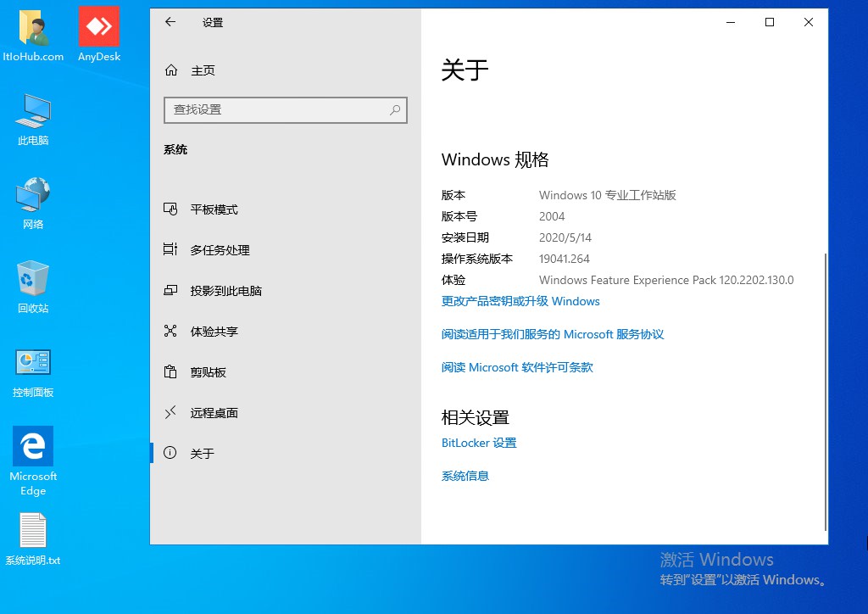
Task: Select the 远程桌面 remote desktop icon
Action: 170,412
